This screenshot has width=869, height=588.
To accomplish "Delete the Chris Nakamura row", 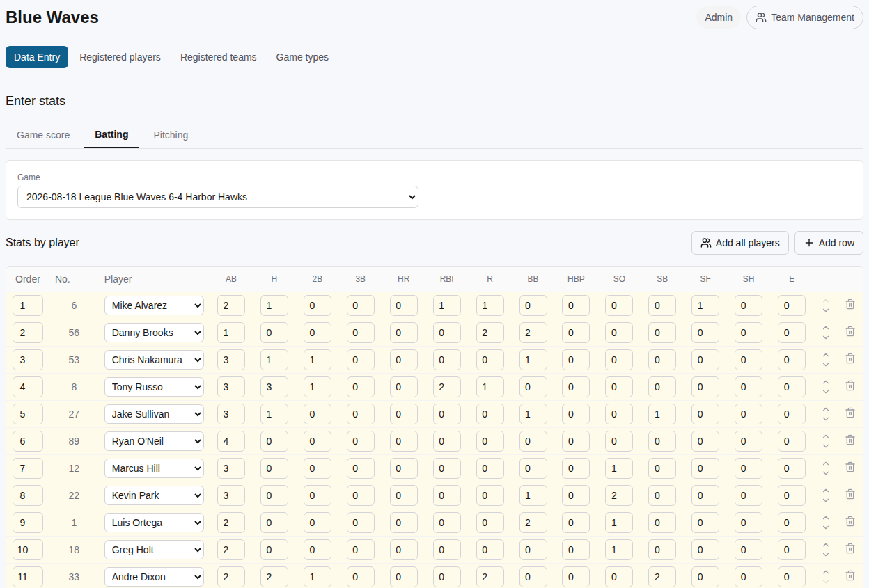I will coord(850,358).
